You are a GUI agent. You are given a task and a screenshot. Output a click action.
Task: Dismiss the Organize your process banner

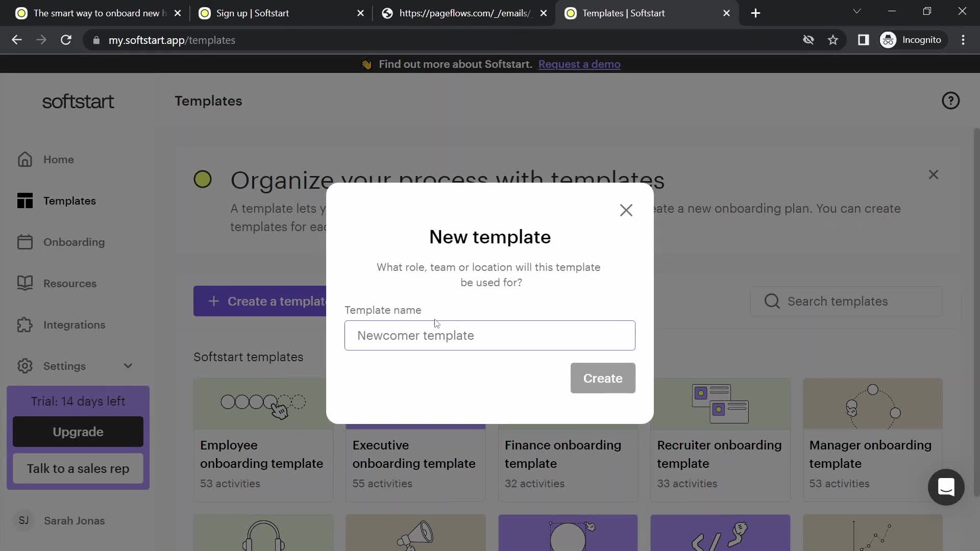click(x=934, y=175)
